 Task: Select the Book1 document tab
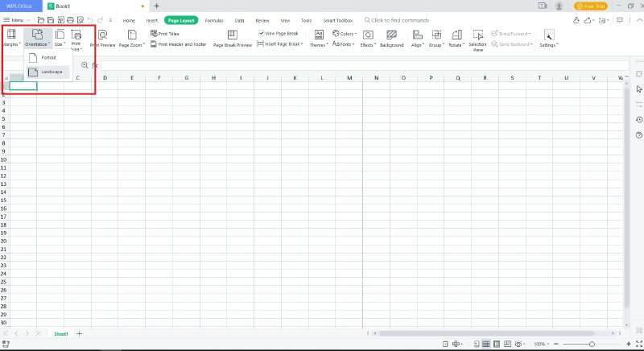96,6
